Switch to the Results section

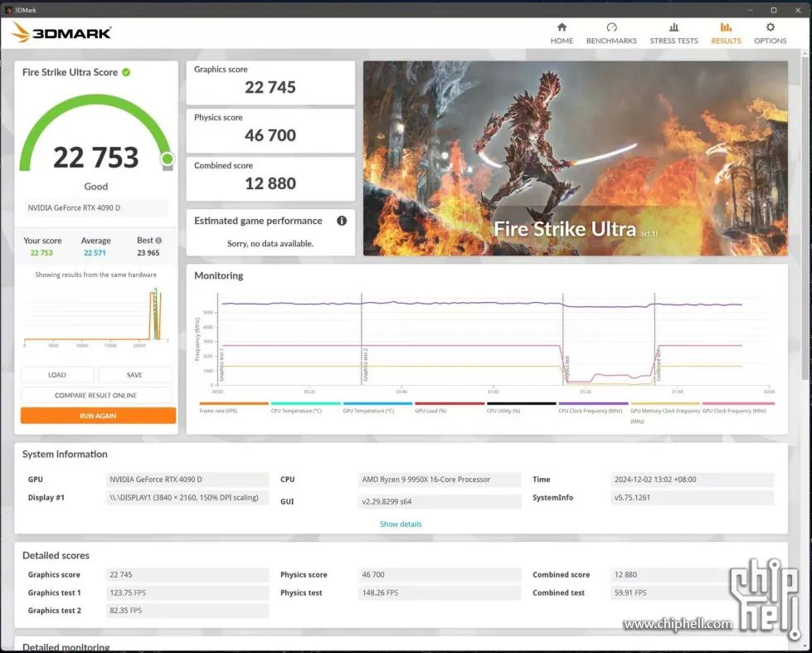(x=726, y=34)
